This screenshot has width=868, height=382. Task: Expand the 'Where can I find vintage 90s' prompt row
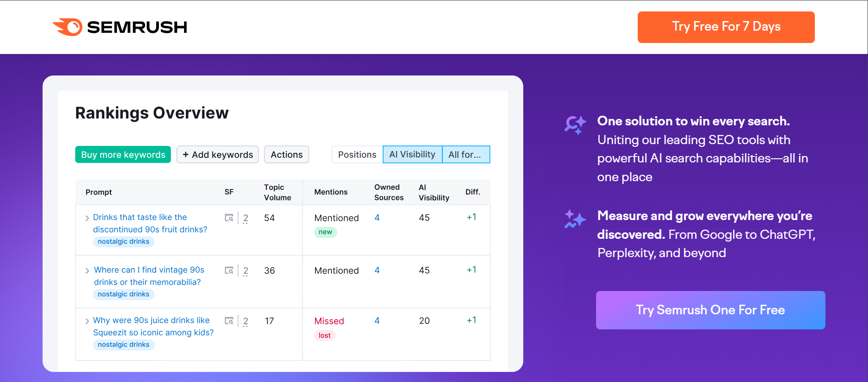coord(87,271)
